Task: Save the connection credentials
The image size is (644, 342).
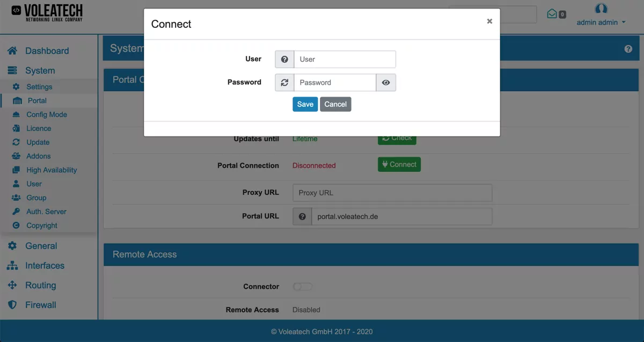Action: (305, 104)
